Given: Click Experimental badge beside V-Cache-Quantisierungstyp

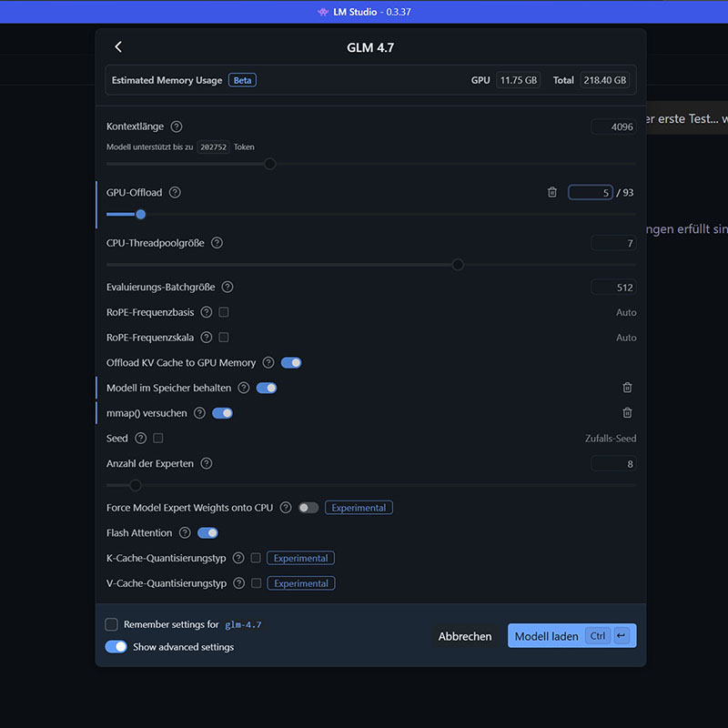Looking at the screenshot, I should (x=301, y=583).
